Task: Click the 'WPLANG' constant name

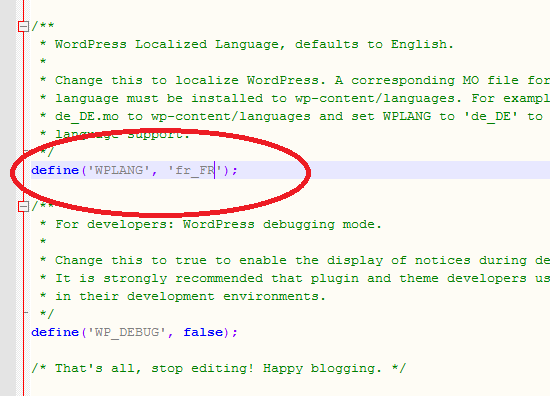Action: tap(119, 170)
